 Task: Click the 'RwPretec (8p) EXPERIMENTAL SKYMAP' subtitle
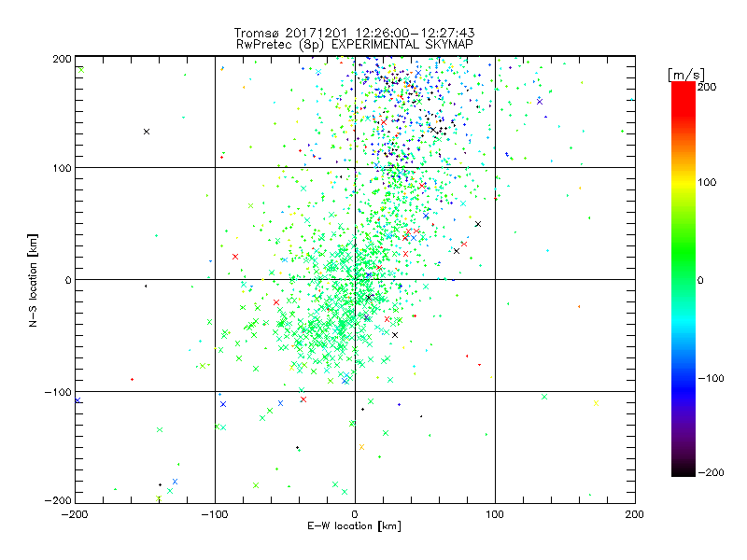click(354, 44)
